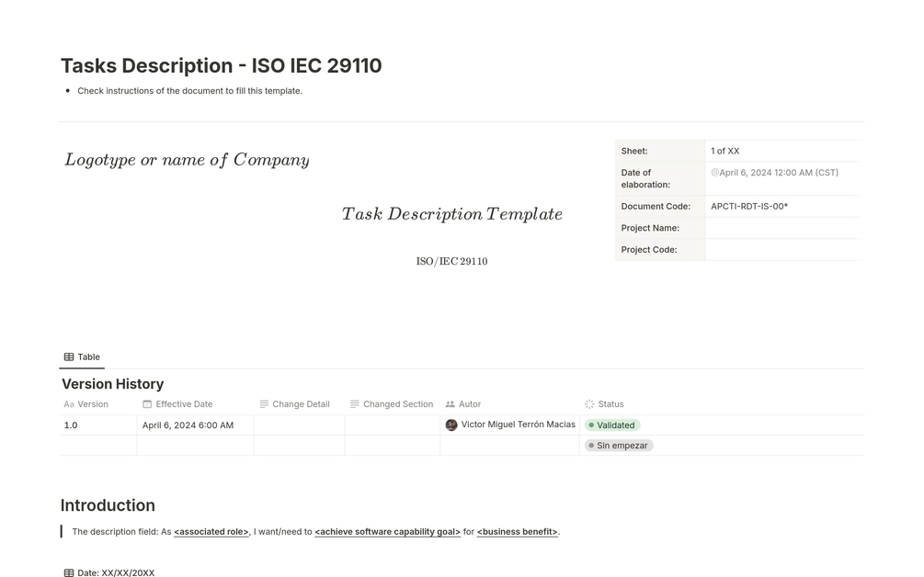Click the calendar icon in Effective Date header
Image resolution: width=924 pixels, height=577 pixels.
(147, 404)
